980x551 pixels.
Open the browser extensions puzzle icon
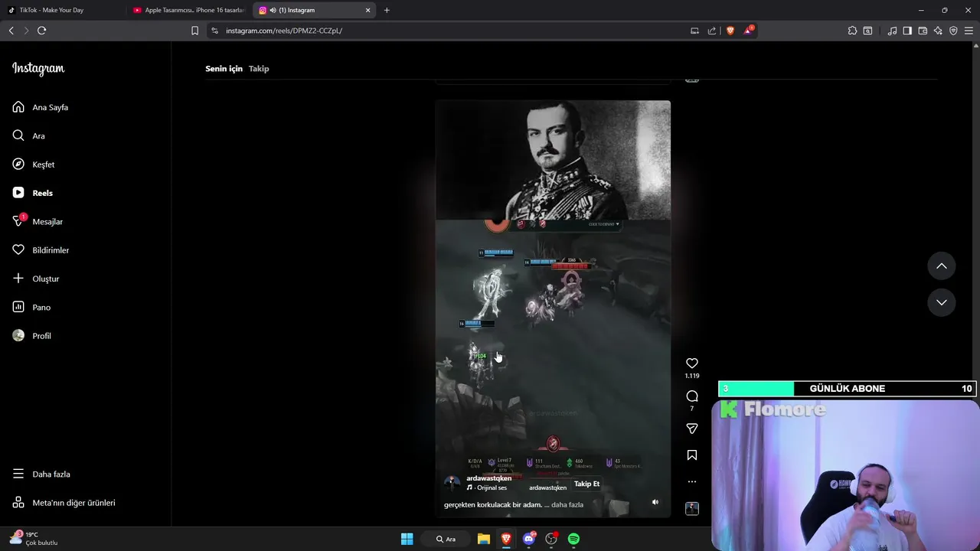[852, 31]
